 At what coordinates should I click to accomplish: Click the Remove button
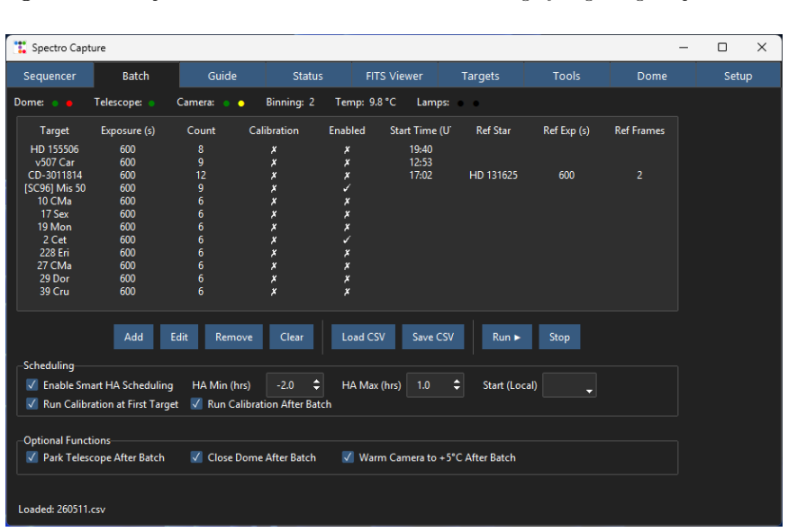233,337
